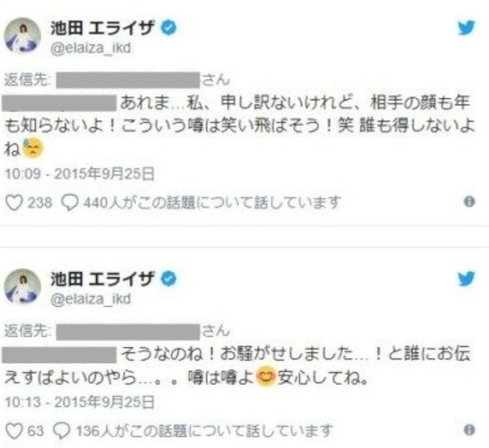Click verified badge on second tweet's name

(169, 279)
